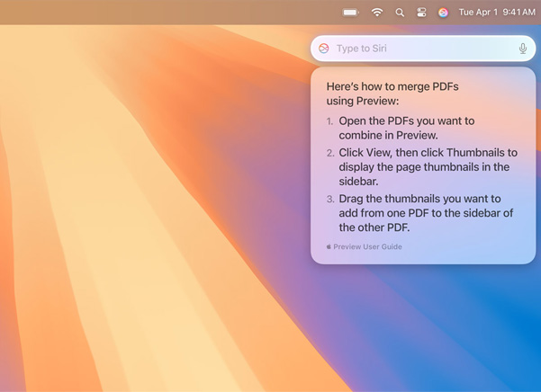Open Spotlight search magnifier icon
The width and height of the screenshot is (541, 392).
point(400,13)
